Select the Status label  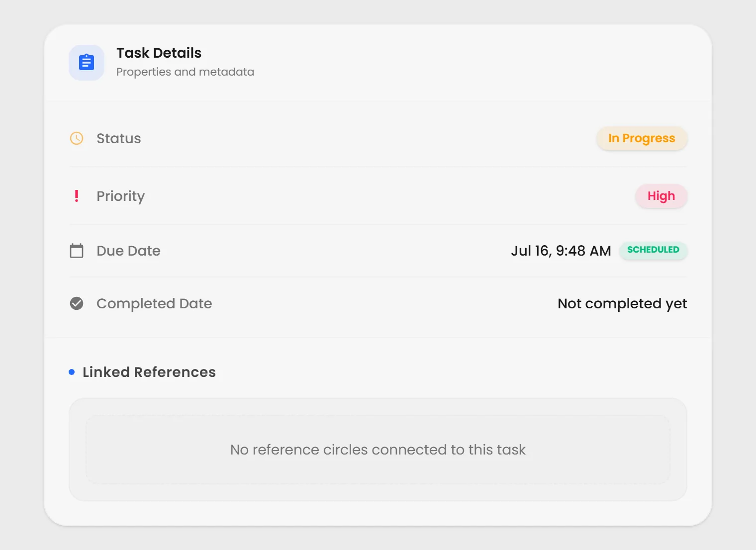119,138
